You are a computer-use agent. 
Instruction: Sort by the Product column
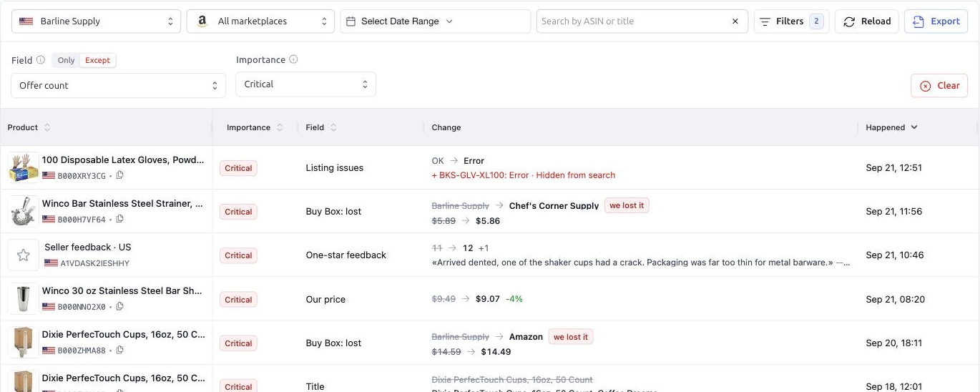tap(29, 127)
